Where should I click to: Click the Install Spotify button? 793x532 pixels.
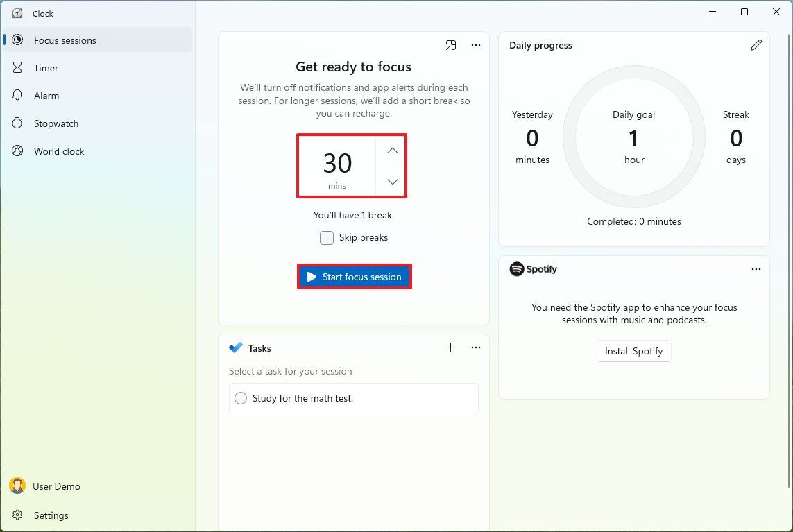click(x=633, y=351)
